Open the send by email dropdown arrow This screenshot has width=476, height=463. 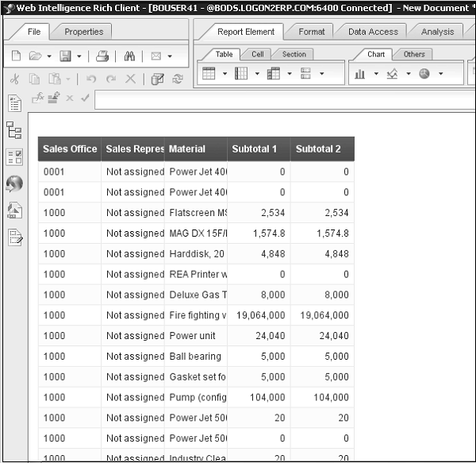tap(171, 56)
